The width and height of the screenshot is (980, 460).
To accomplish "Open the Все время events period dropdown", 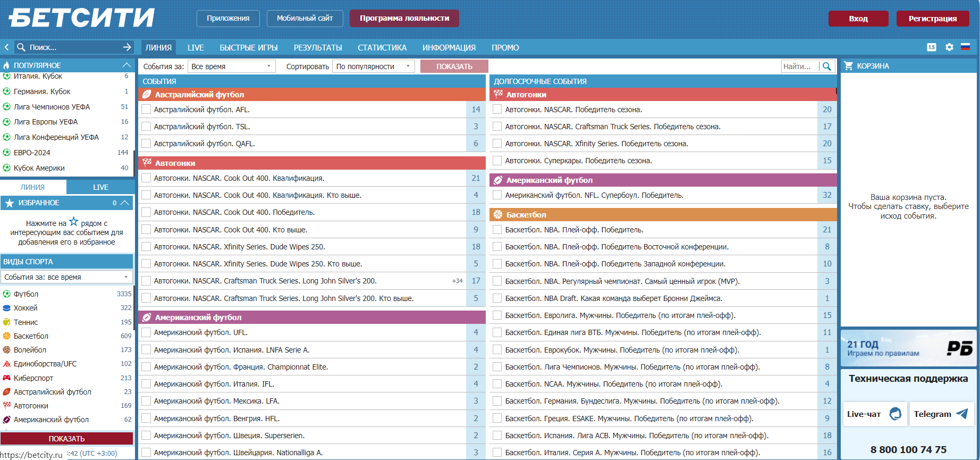I will (231, 66).
